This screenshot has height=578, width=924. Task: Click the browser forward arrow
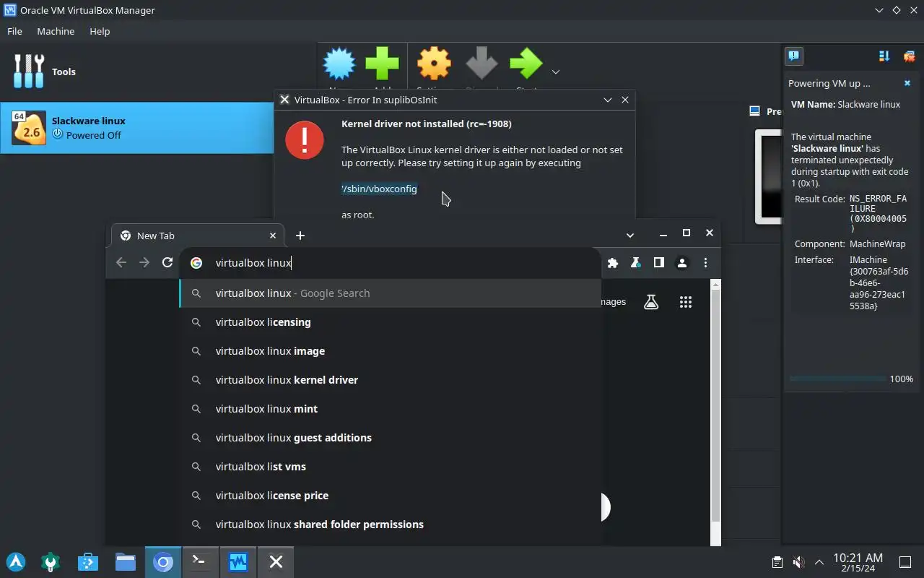[x=144, y=263]
